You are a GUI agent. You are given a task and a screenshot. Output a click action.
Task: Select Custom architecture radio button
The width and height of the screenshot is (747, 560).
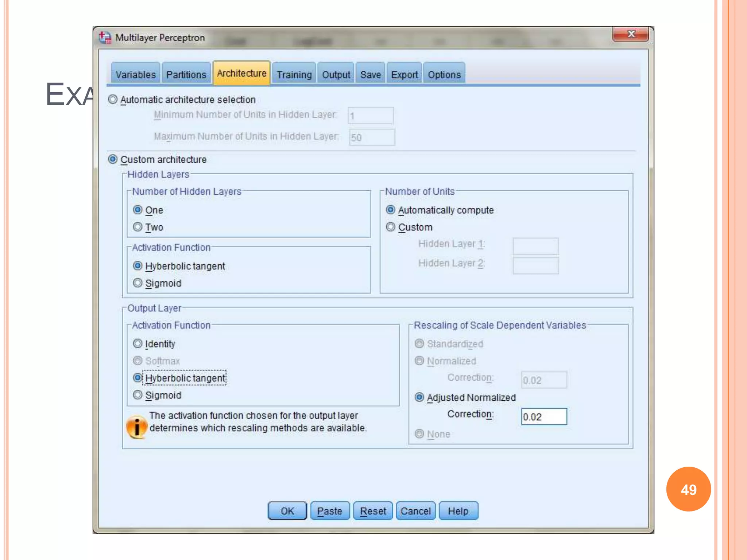point(113,159)
